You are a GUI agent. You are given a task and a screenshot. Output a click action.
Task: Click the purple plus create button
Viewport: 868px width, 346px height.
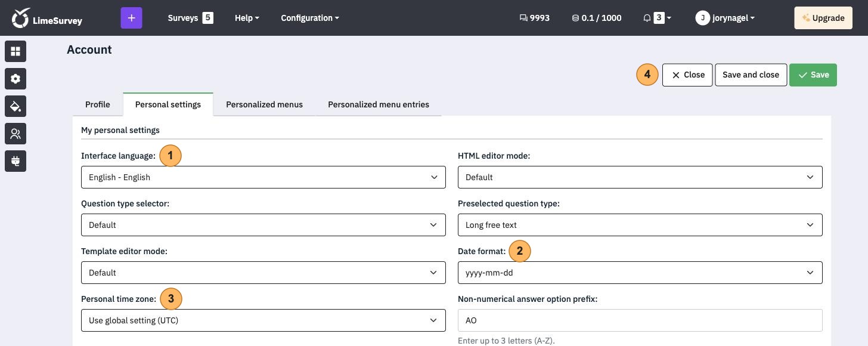131,18
